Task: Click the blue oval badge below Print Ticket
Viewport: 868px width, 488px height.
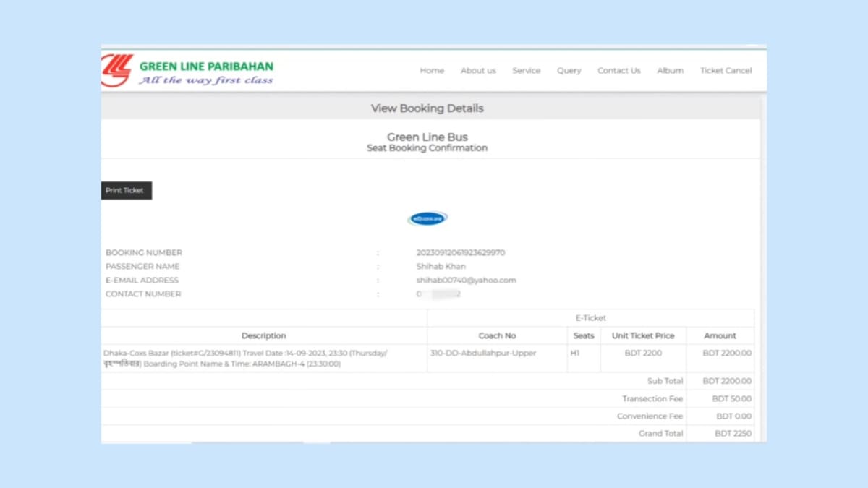Action: 427,218
